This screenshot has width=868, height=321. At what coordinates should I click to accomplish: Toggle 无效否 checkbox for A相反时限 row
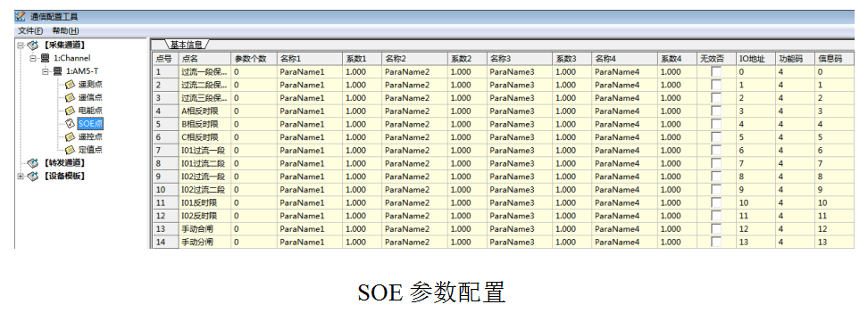tap(716, 111)
